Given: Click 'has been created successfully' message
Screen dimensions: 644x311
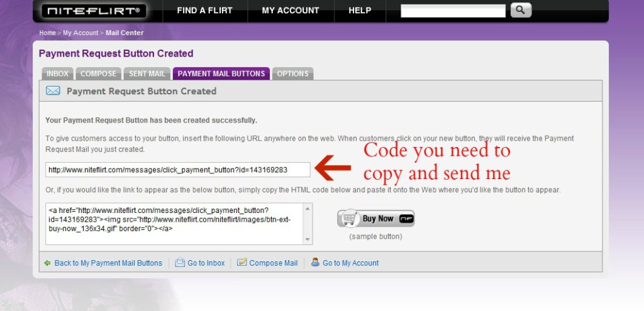Looking at the screenshot, I should (203, 121).
